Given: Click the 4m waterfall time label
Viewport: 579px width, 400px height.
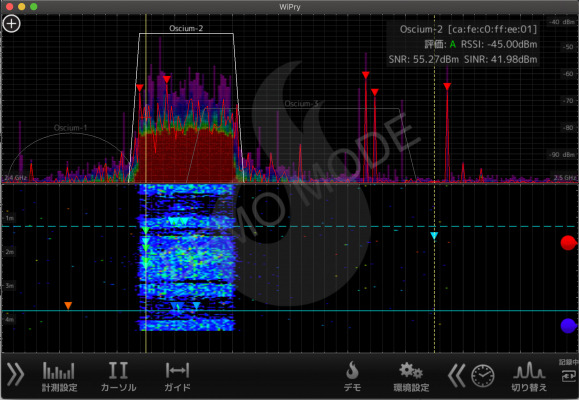Looking at the screenshot, I should tap(10, 319).
